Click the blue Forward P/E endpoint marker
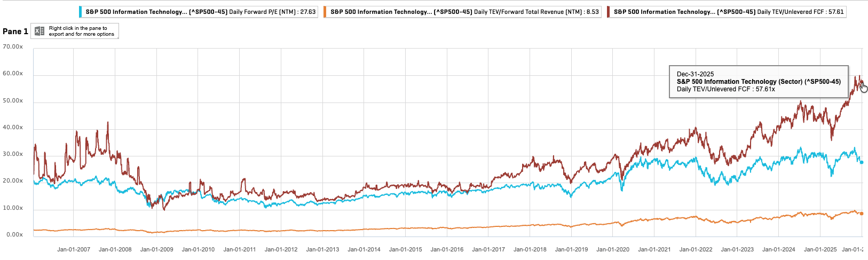868x260 pixels. point(862,162)
